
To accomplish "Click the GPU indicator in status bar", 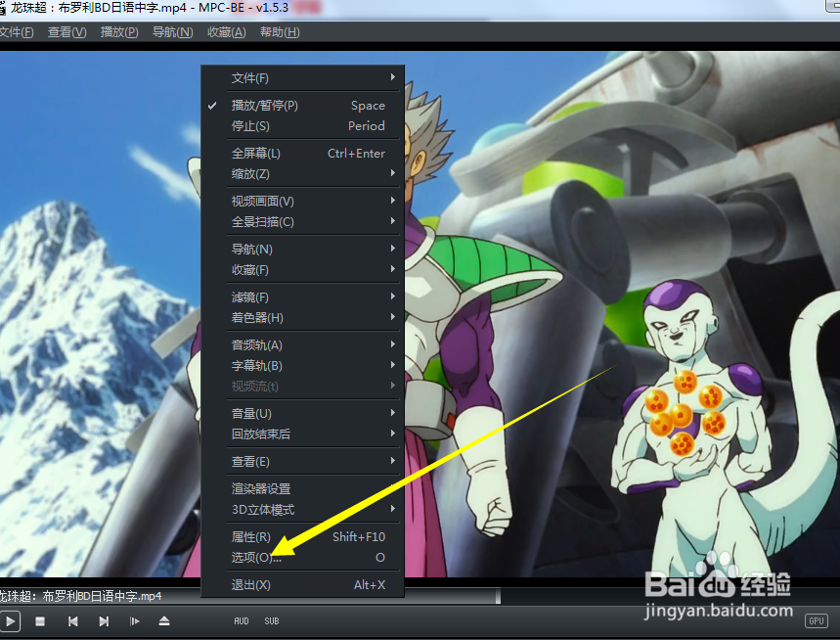I will [x=816, y=620].
